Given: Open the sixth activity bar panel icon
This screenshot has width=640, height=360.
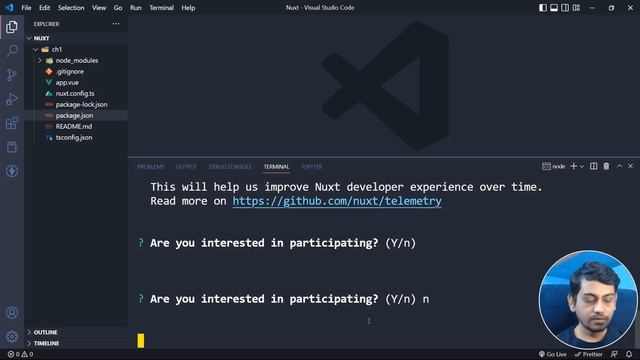Looking at the screenshot, I should (x=12, y=147).
